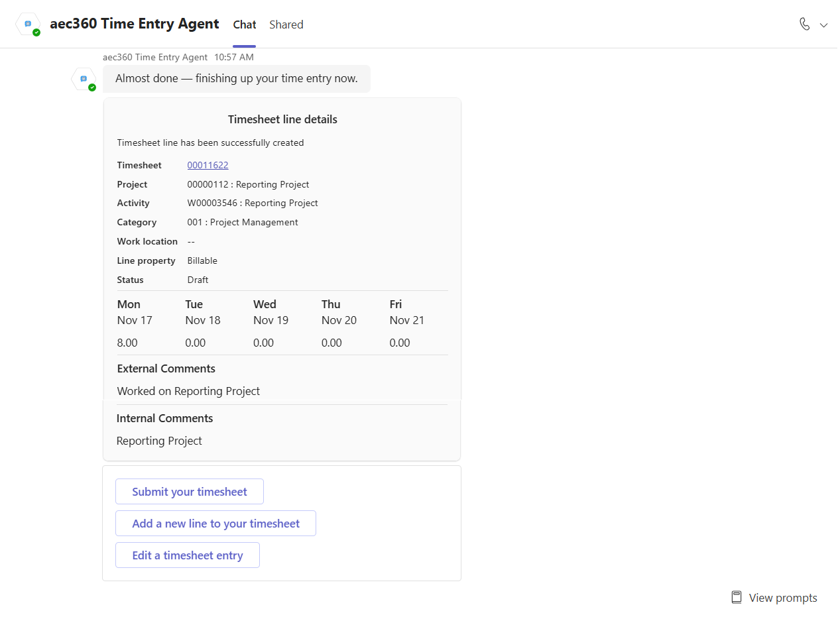
Task: Choose Add a new line to your timesheet
Action: [215, 524]
